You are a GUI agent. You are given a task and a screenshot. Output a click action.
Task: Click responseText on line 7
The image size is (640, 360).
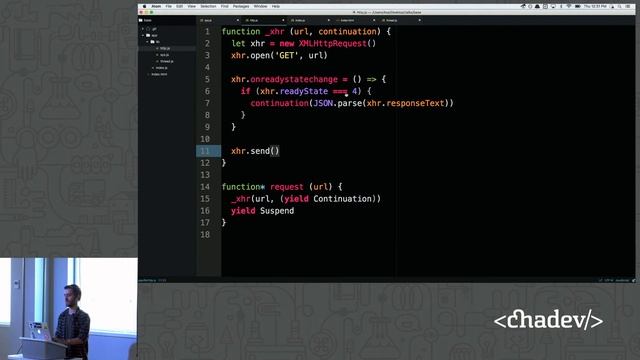tap(415, 103)
